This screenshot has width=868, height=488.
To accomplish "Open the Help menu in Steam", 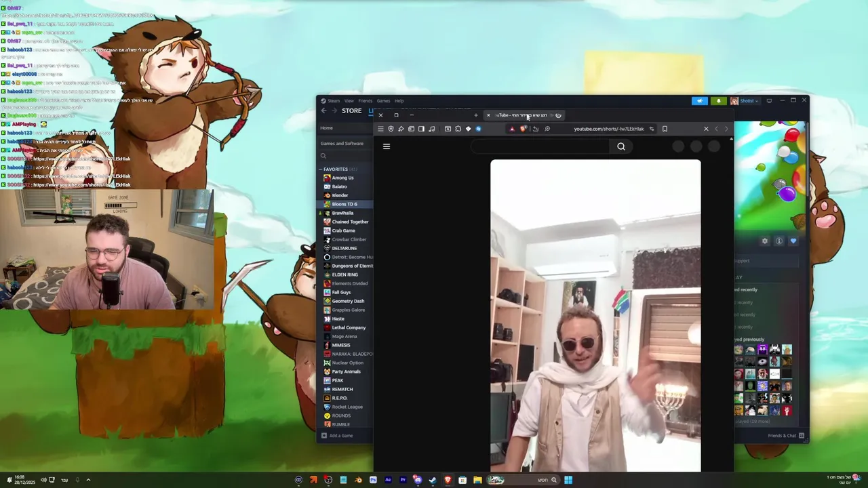I will pos(399,101).
